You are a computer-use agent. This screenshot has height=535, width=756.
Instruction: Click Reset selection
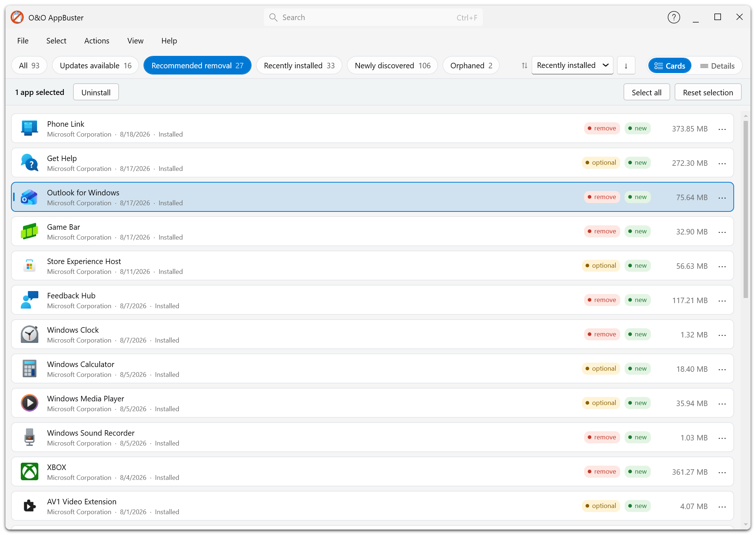[x=708, y=92]
